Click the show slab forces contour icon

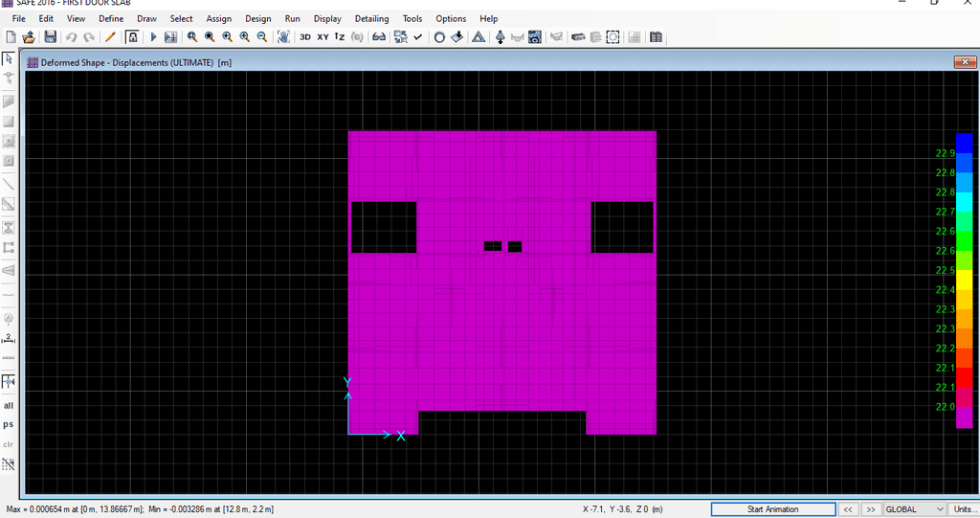pyautogui.click(x=534, y=37)
